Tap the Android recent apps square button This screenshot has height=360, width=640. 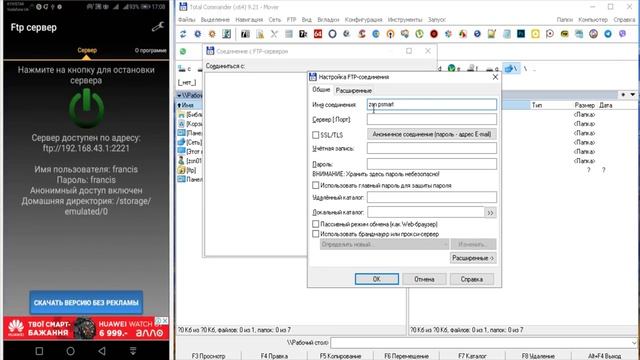pyautogui.click(x=39, y=351)
